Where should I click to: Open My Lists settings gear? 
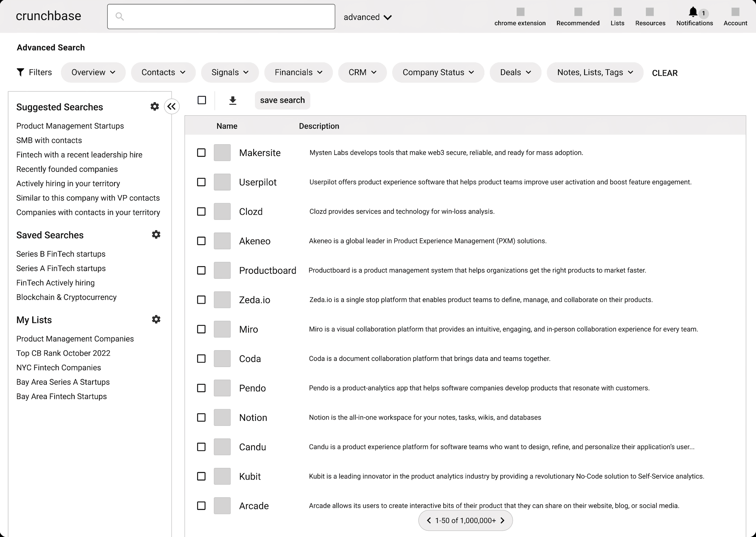click(156, 320)
